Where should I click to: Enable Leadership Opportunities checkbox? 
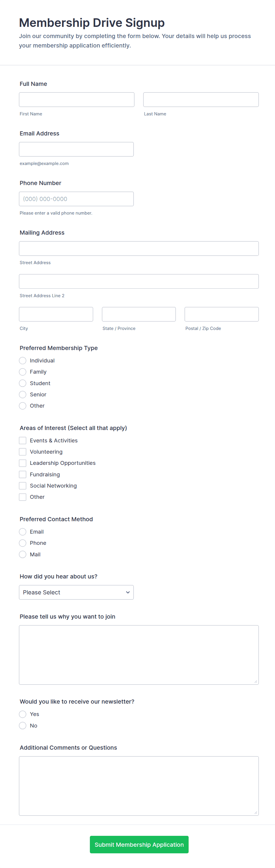click(22, 463)
